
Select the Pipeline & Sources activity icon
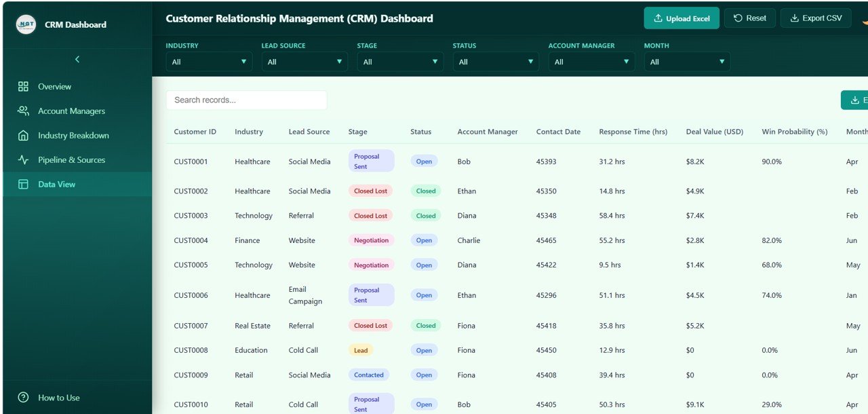(x=24, y=159)
